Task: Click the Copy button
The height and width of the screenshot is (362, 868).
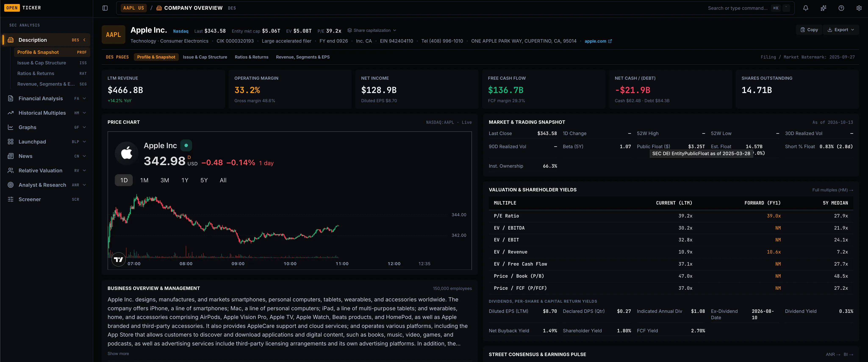Action: (809, 30)
